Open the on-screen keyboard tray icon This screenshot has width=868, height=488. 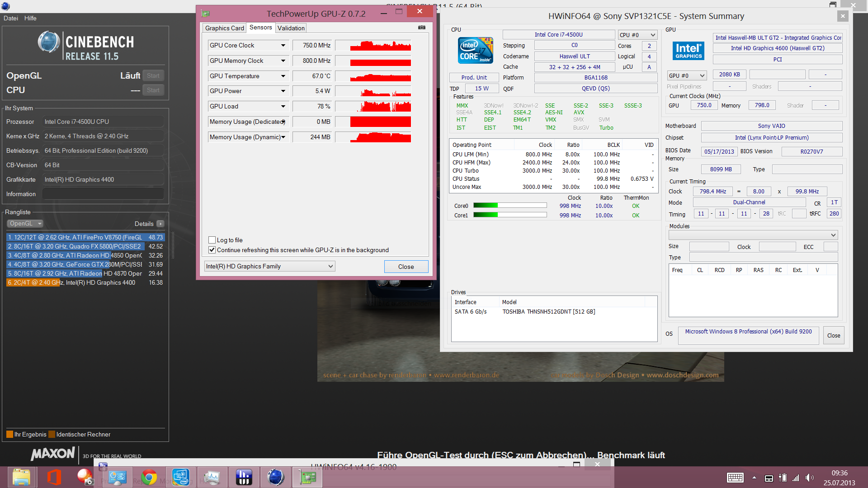pyautogui.click(x=735, y=478)
